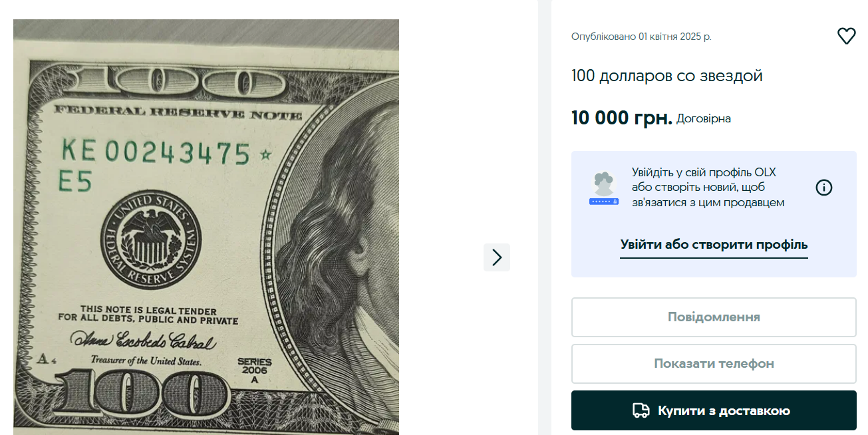
Task: Open "Увійти або створити профіль" link
Action: click(x=714, y=245)
